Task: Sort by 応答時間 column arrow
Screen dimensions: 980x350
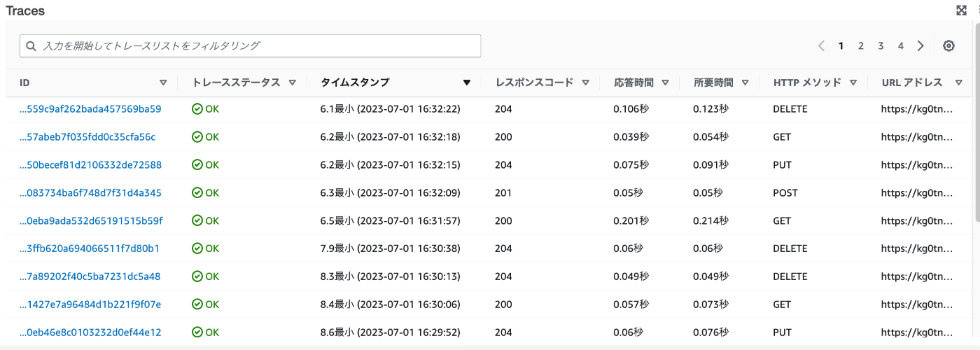Action: tap(665, 83)
